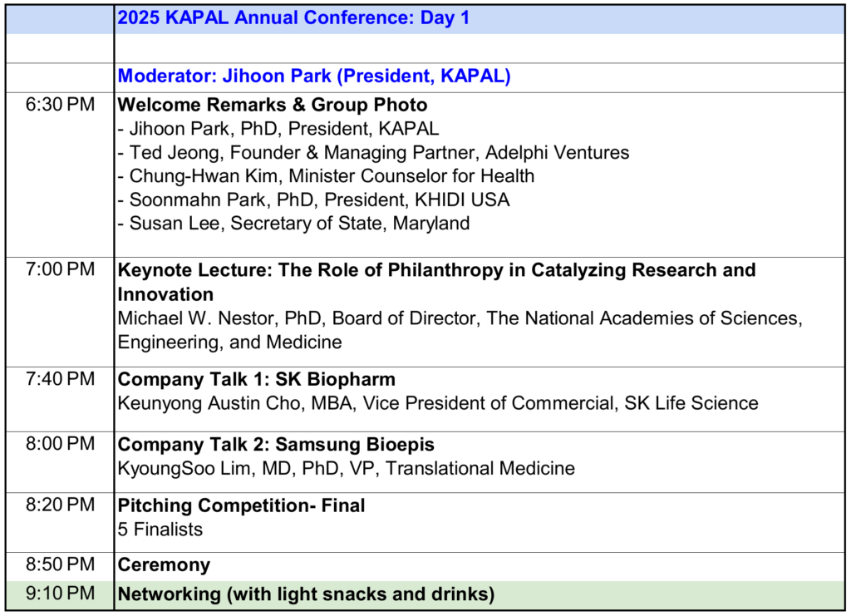Click Keunyong Austin Cho speaker line
The height and width of the screenshot is (616, 851).
pyautogui.click(x=438, y=404)
